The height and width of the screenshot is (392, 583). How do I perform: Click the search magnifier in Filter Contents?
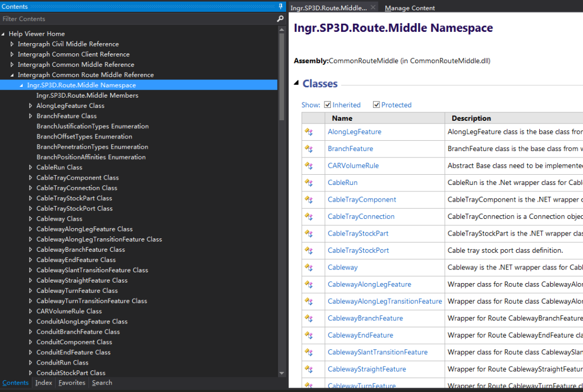[280, 18]
